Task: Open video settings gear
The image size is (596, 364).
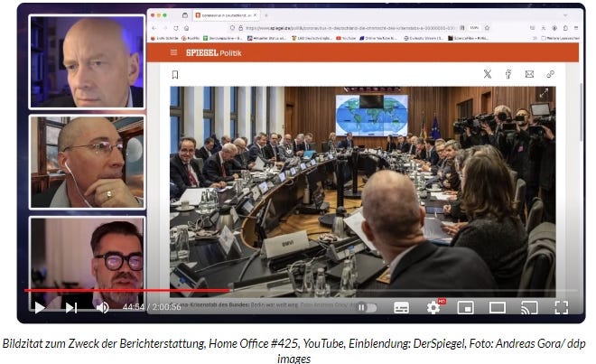Action: tap(433, 307)
